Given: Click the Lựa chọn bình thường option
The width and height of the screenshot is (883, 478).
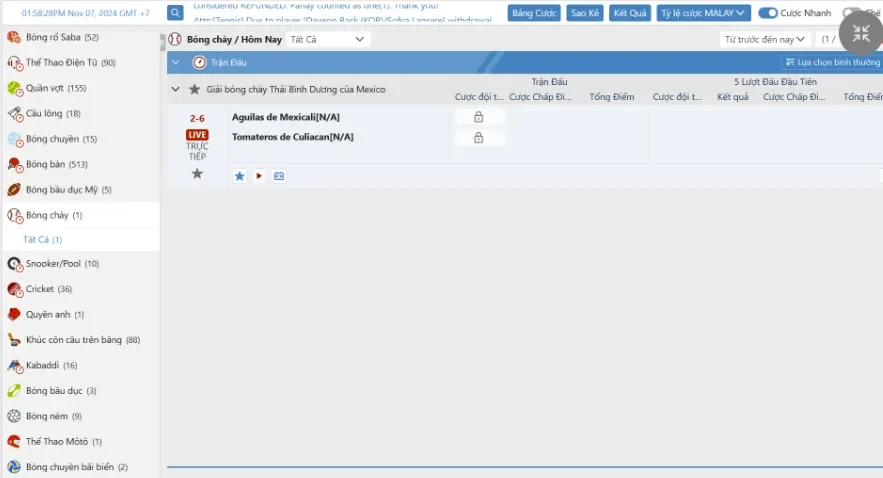Looking at the screenshot, I should tap(831, 62).
